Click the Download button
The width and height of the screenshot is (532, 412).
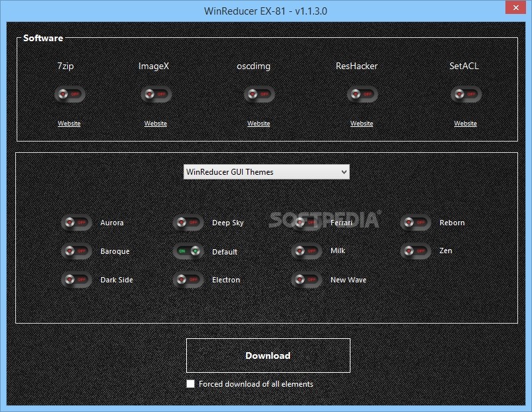[268, 356]
